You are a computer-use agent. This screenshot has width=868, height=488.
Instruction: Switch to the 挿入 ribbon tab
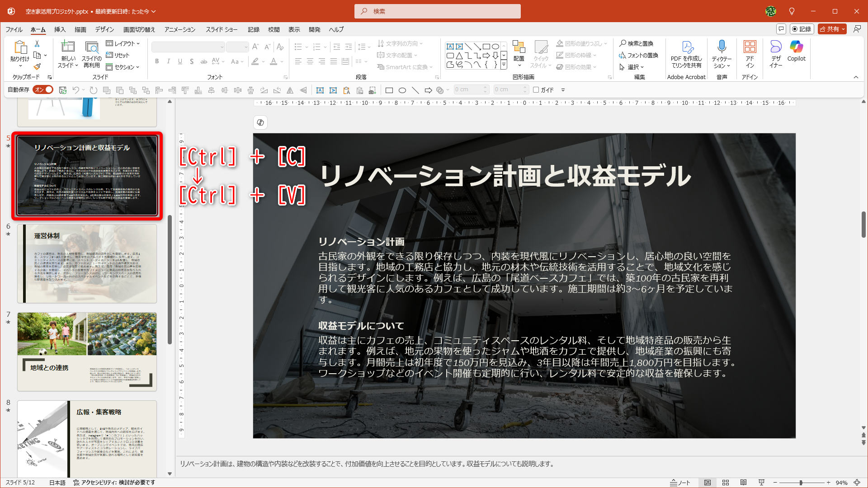[60, 29]
